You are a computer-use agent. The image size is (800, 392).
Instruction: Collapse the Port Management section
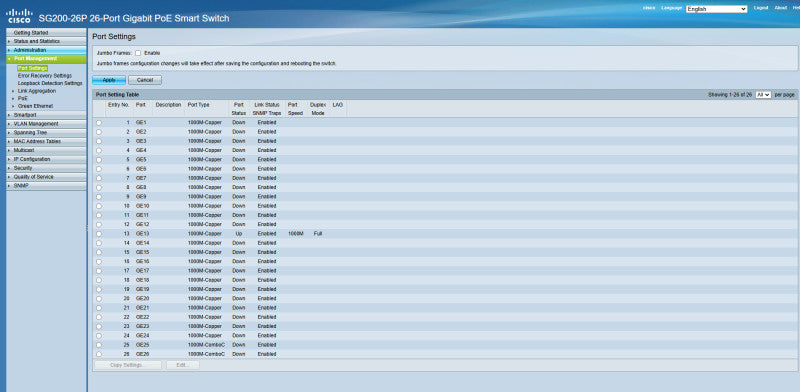click(x=46, y=59)
